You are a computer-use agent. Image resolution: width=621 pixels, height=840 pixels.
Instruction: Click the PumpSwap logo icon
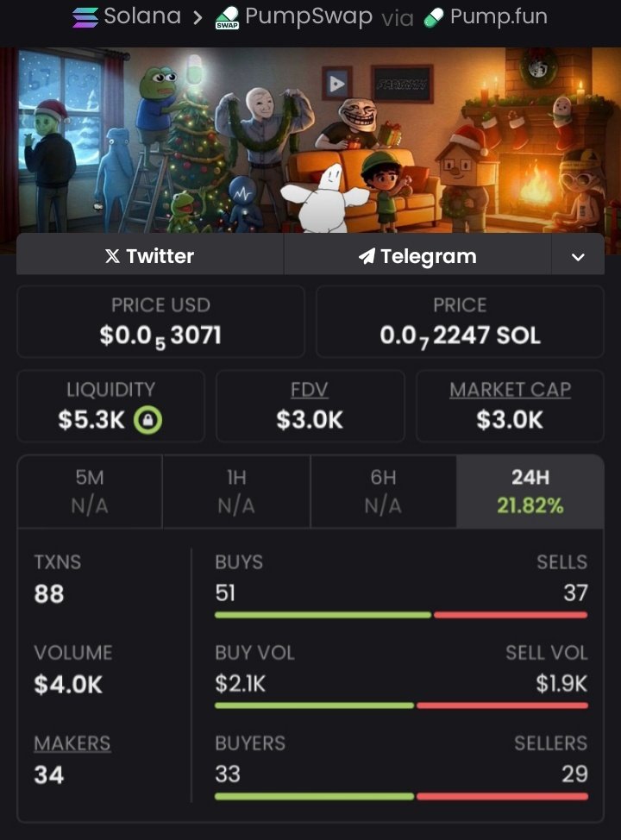pos(227,16)
